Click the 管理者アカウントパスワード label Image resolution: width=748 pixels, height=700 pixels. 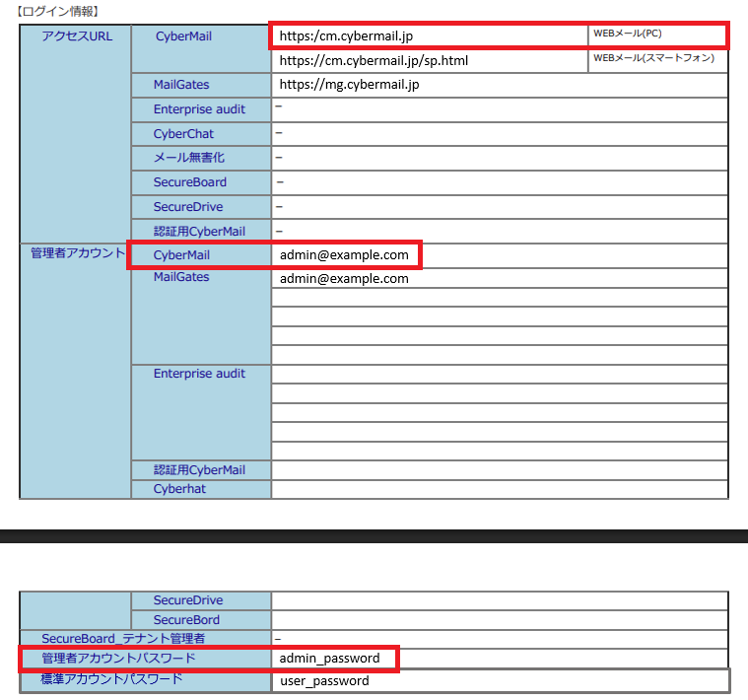tap(118, 659)
